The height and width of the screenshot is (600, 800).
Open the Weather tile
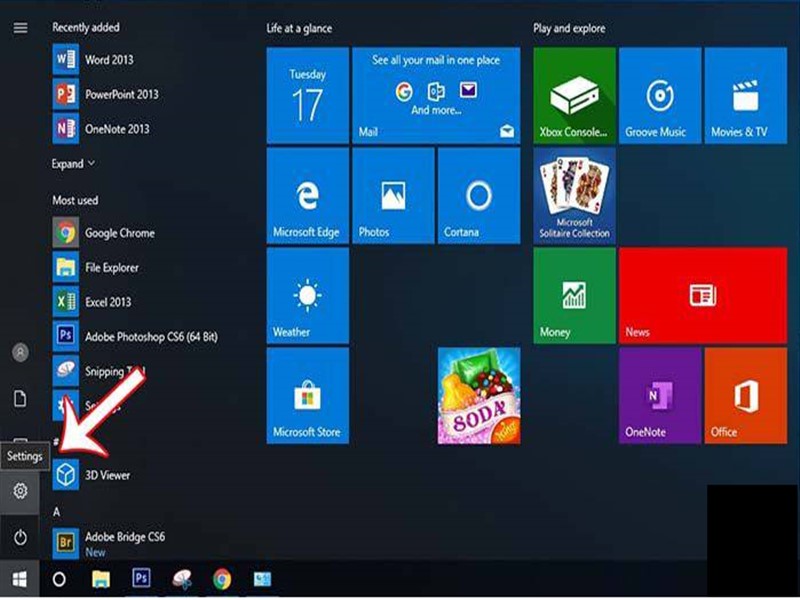tap(308, 296)
